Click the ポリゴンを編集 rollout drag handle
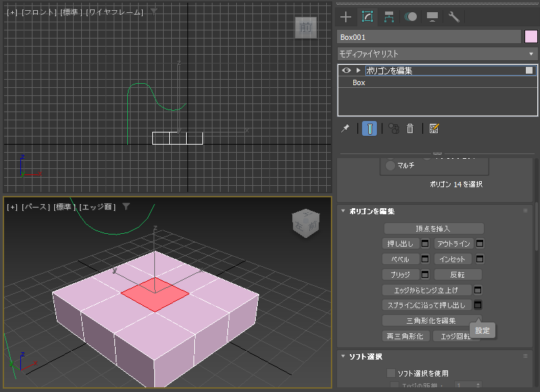 (x=525, y=211)
